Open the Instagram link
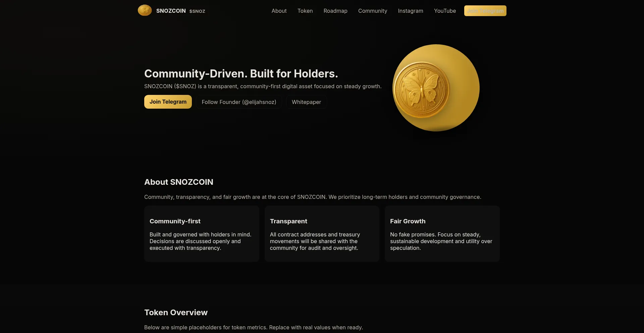Viewport: 644px width, 333px height. [411, 11]
